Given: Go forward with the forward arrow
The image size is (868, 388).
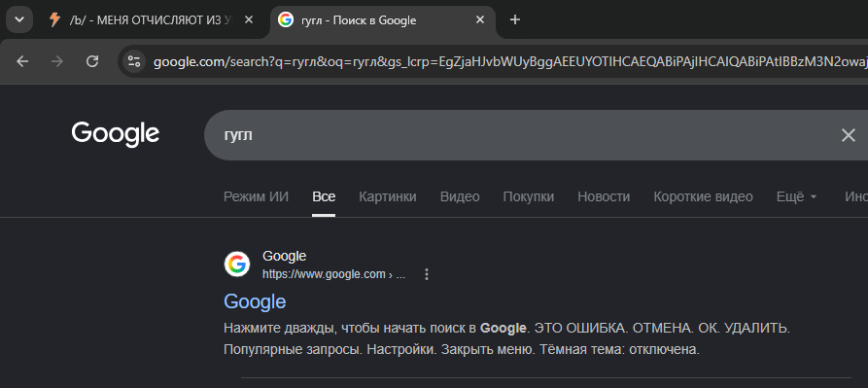Looking at the screenshot, I should 57,61.
